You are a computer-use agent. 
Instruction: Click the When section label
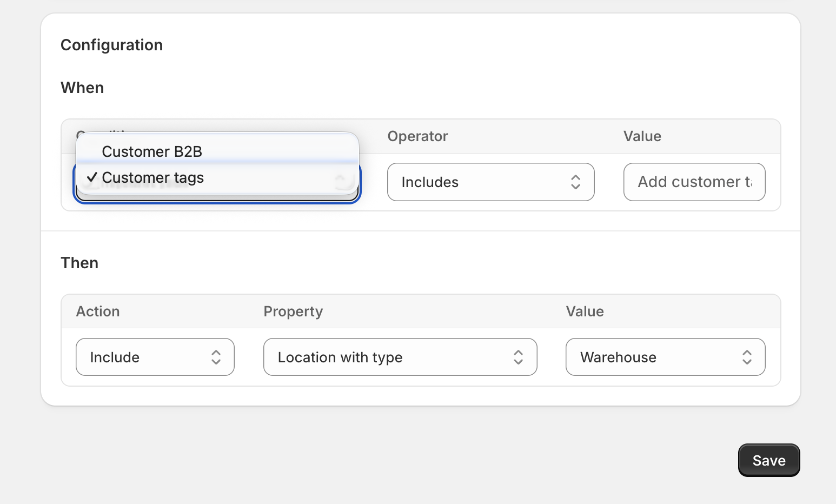click(x=82, y=88)
